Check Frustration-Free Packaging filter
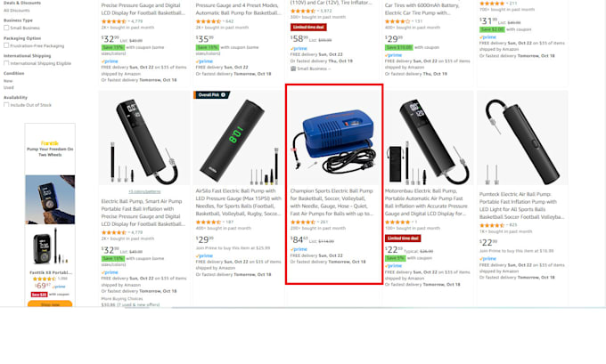606x364 pixels. (x=6, y=45)
